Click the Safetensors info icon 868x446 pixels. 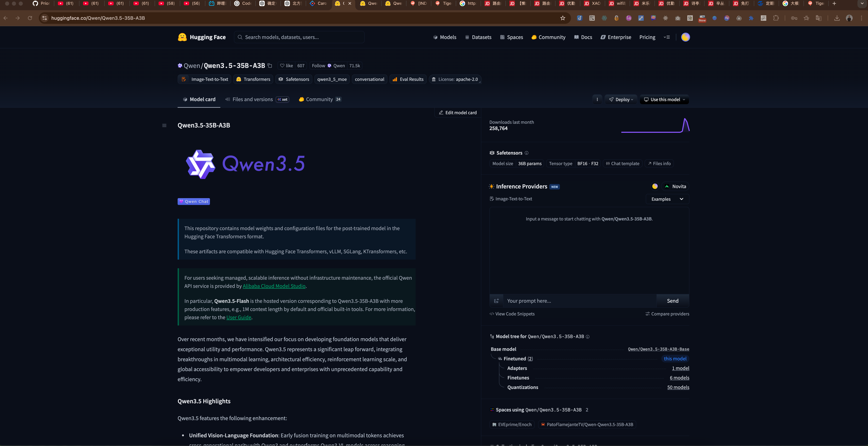tap(527, 153)
